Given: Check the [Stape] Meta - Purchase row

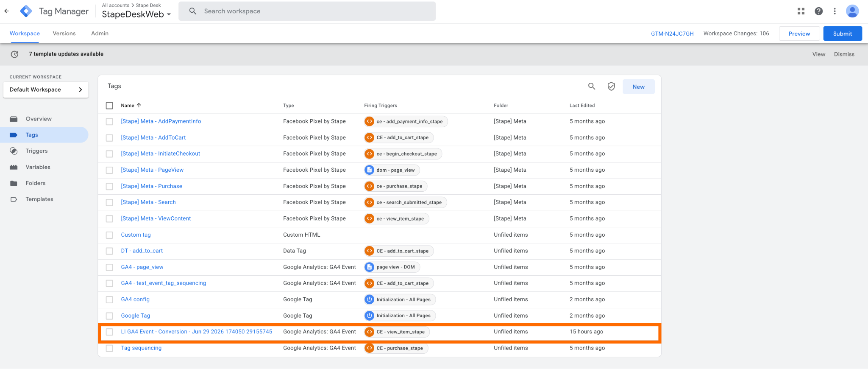Looking at the screenshot, I should 109,186.
